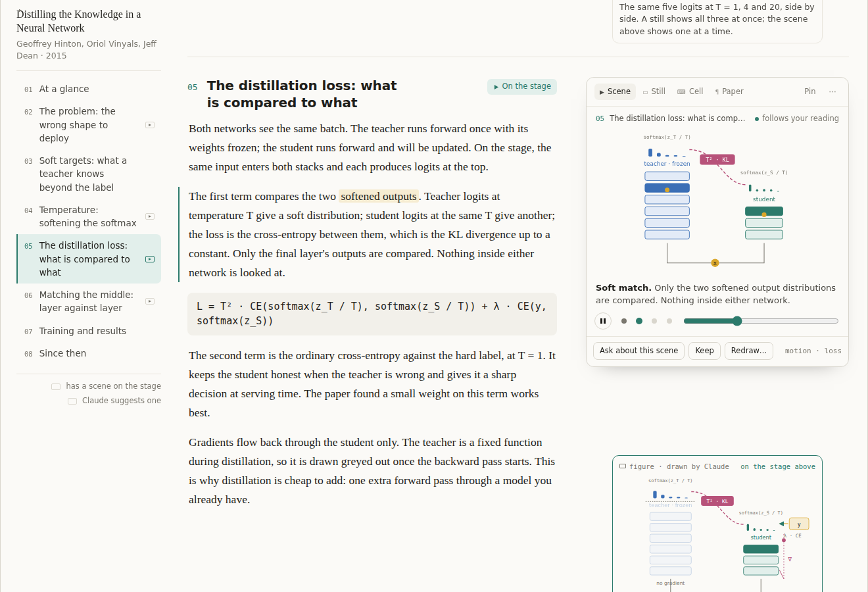Open the figure drawn by Claude thumbnail

(x=717, y=524)
